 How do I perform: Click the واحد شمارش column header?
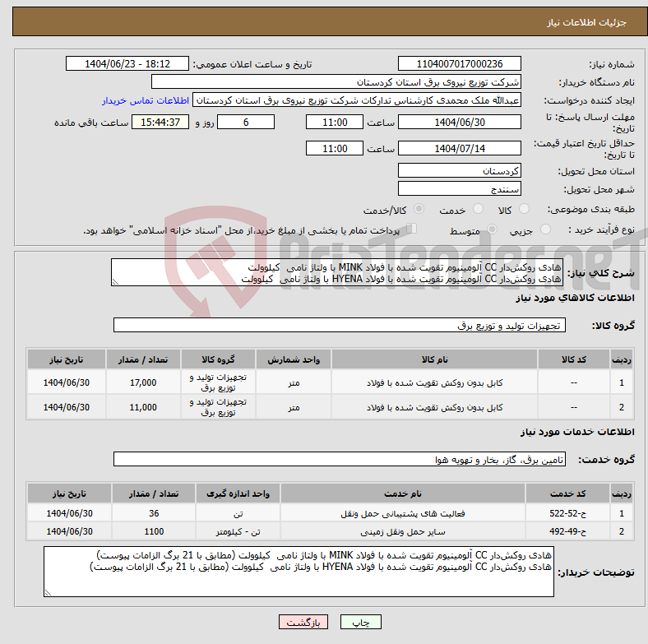[294, 359]
